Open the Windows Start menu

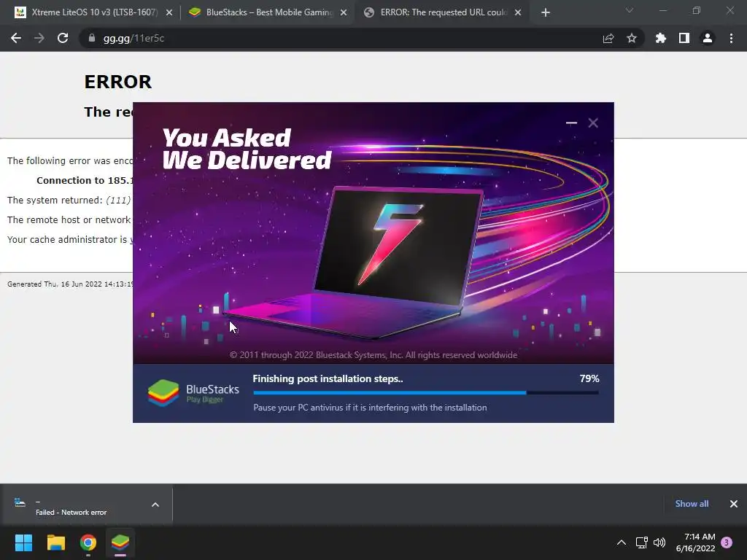(x=23, y=542)
